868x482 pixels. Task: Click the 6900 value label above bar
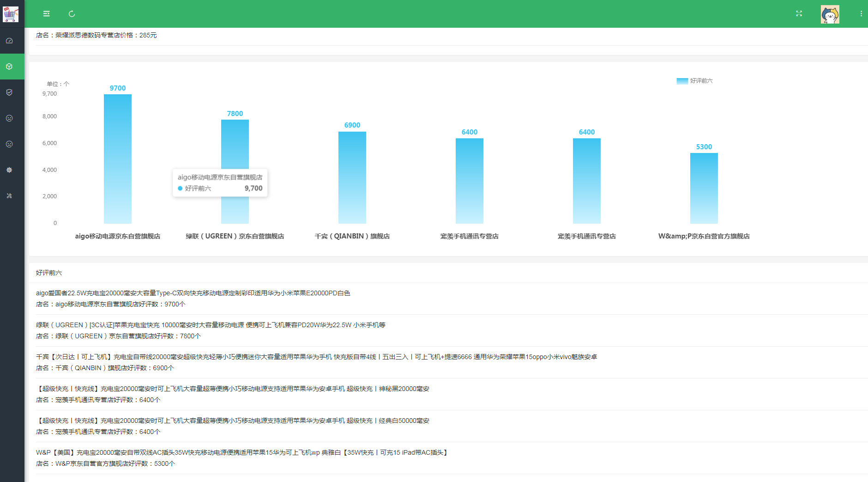(x=352, y=125)
